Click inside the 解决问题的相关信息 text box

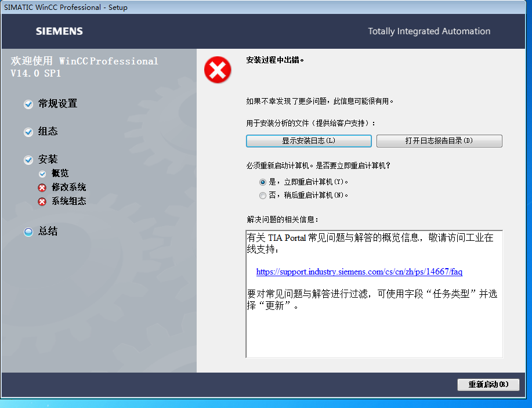click(x=374, y=331)
